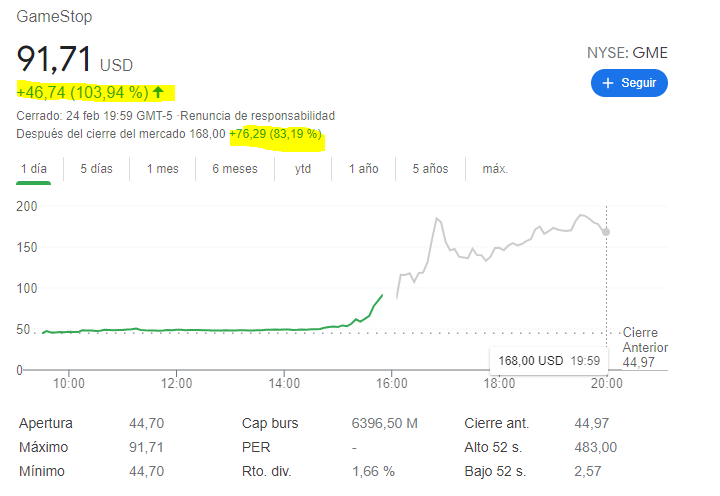The width and height of the screenshot is (720, 496).
Task: Click the GameStop title text
Action: tap(54, 17)
